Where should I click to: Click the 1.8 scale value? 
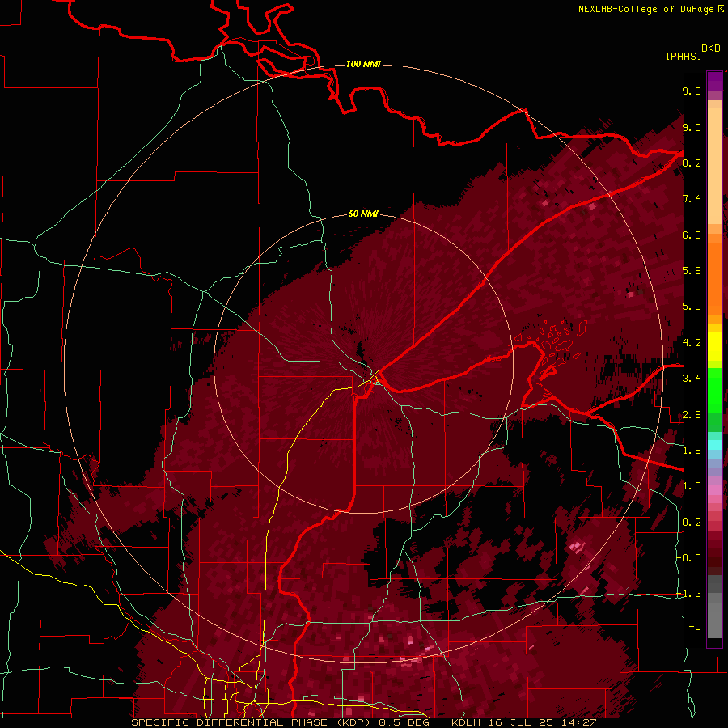(x=692, y=451)
